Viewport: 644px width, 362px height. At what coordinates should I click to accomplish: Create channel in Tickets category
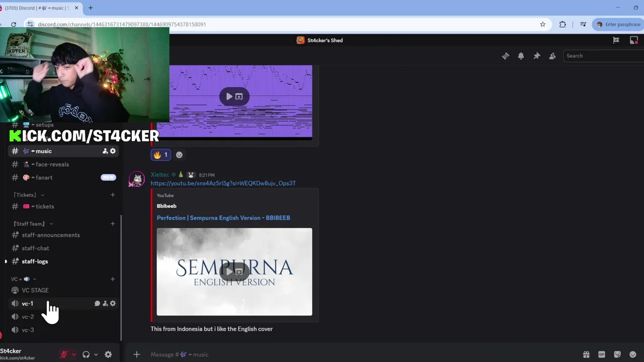click(x=113, y=195)
